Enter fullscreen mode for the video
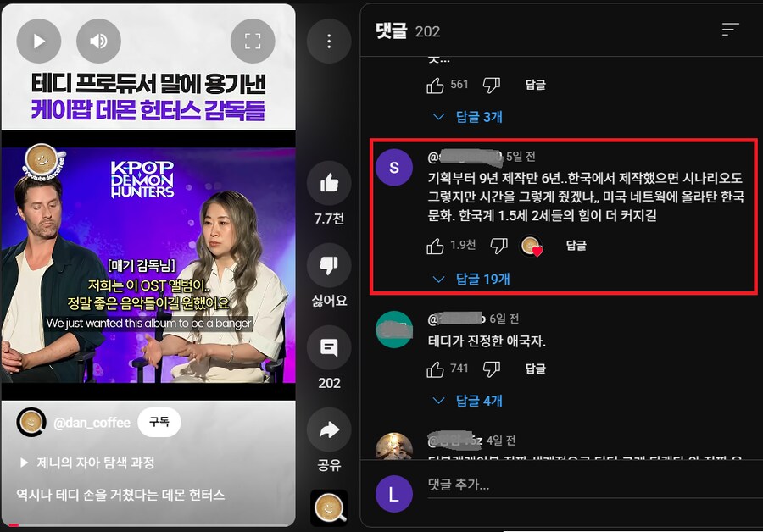This screenshot has width=763, height=532. click(253, 42)
